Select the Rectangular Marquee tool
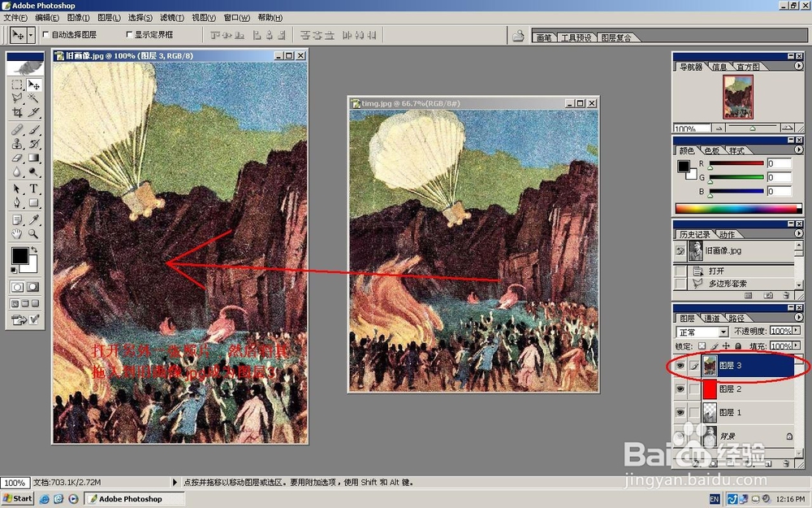 point(16,85)
